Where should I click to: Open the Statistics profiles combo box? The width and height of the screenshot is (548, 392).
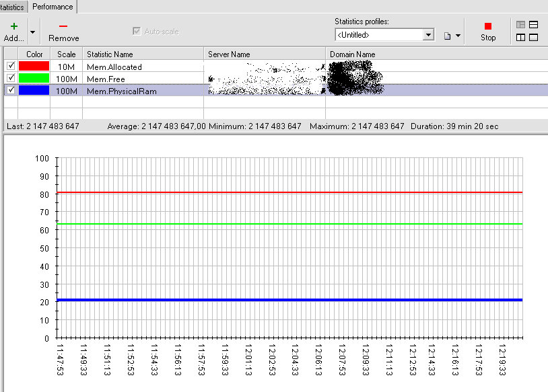428,35
